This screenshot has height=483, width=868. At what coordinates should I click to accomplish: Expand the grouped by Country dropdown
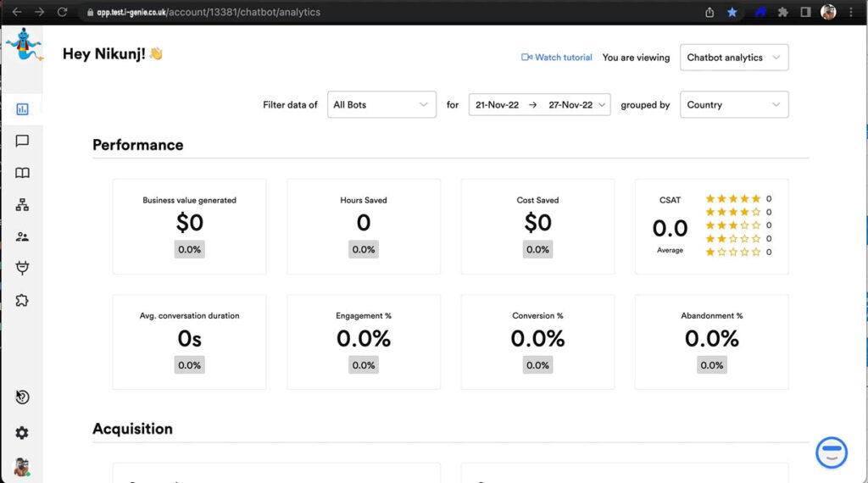click(734, 105)
